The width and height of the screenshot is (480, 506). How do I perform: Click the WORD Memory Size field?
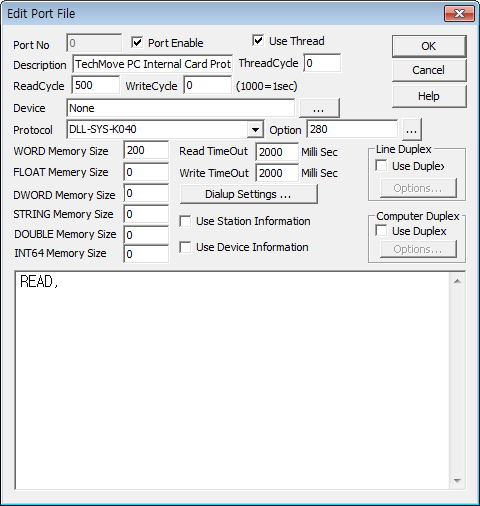click(x=146, y=150)
